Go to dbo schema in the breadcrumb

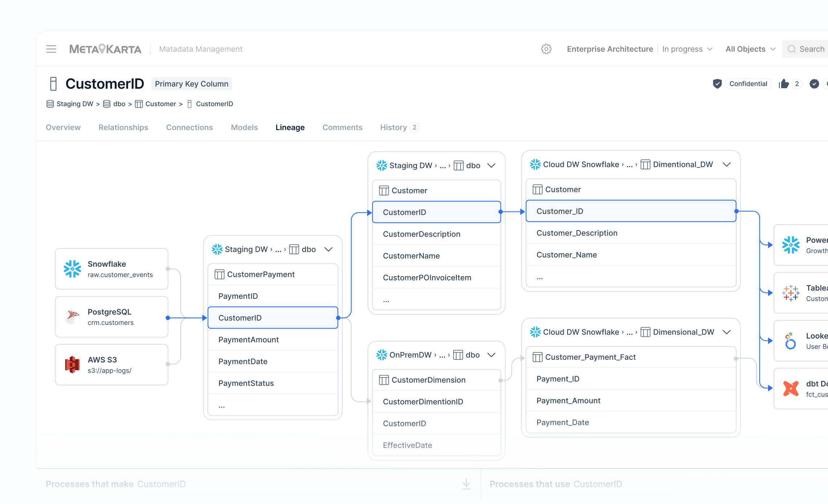[x=119, y=104]
